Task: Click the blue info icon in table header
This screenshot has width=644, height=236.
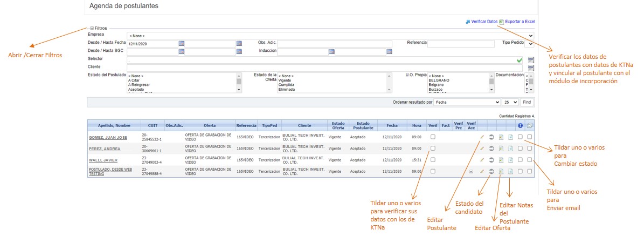Action: pos(520,125)
